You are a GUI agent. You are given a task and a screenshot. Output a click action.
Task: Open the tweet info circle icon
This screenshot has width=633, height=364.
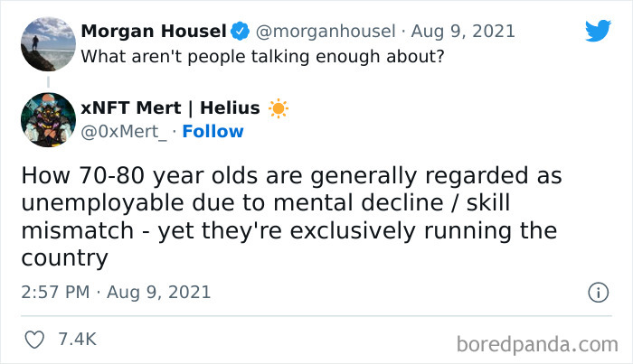coord(597,292)
